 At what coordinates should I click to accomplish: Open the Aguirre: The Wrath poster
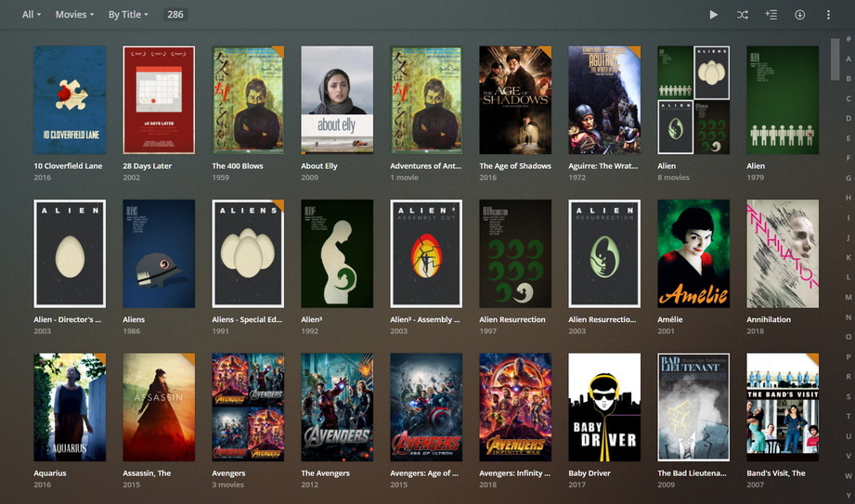604,100
